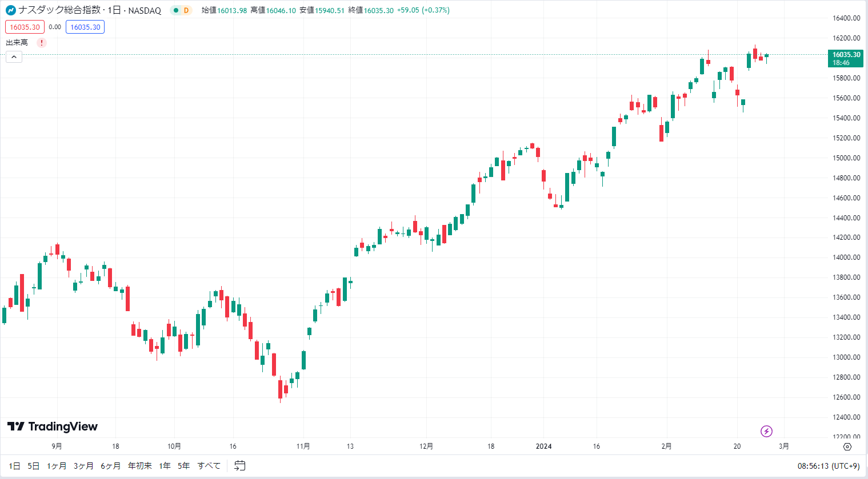Image resolution: width=868 pixels, height=479 pixels.
Task: Click the 15000.00 price axis label
Action: pos(846,158)
